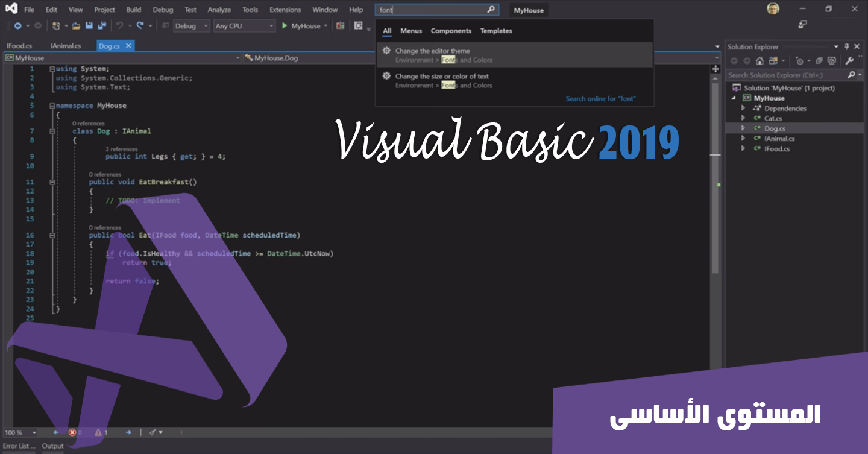Open the Output panel tab
This screenshot has height=454, width=868.
[x=52, y=446]
